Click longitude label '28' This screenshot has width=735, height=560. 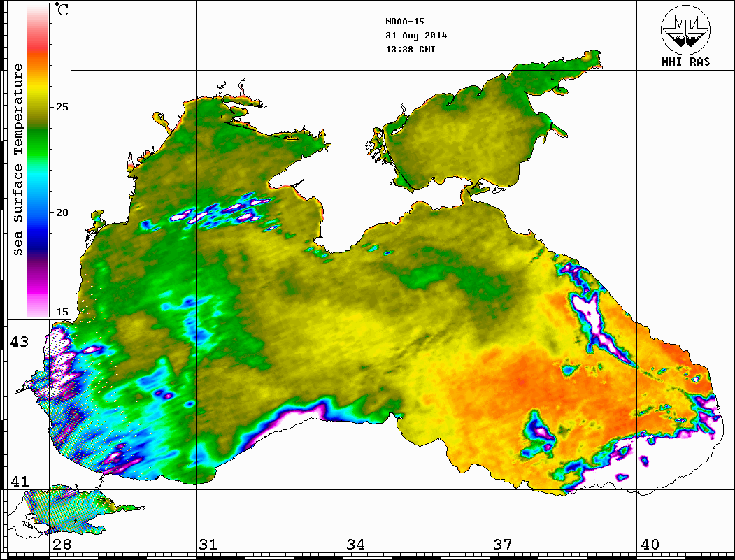click(62, 545)
